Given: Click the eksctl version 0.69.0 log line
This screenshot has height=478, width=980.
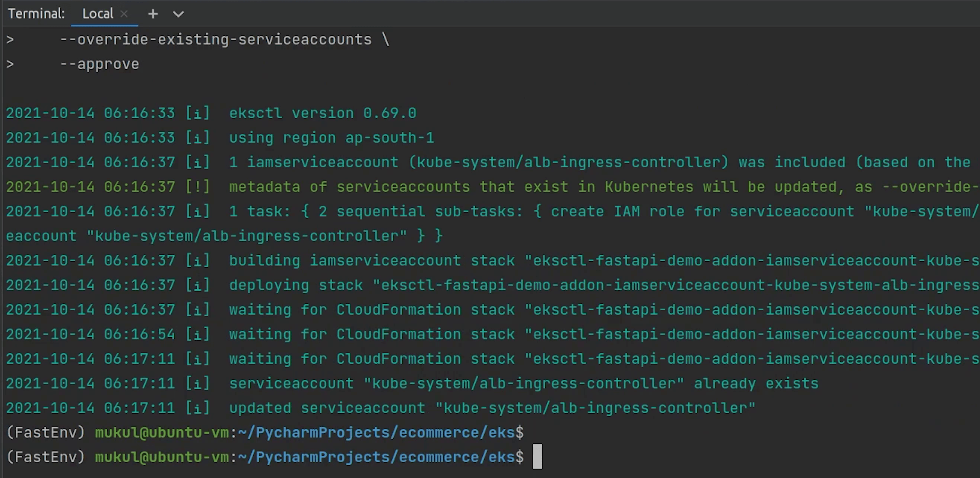Looking at the screenshot, I should [323, 113].
